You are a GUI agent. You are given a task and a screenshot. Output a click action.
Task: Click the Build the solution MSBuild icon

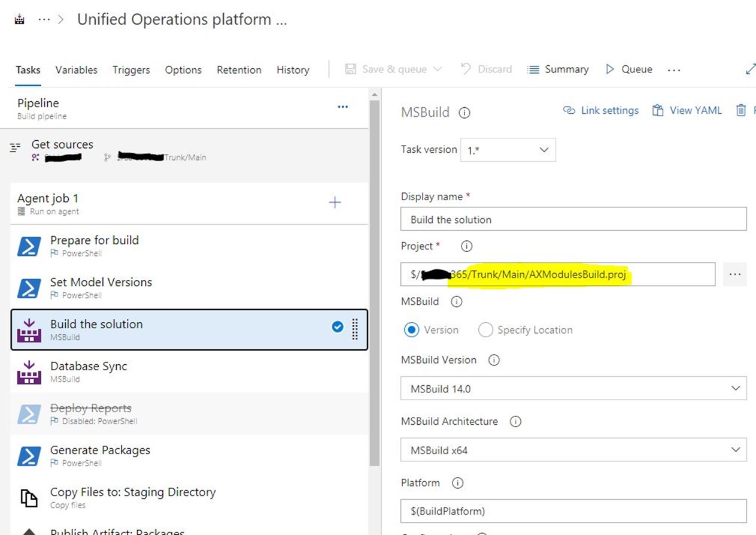[29, 330]
